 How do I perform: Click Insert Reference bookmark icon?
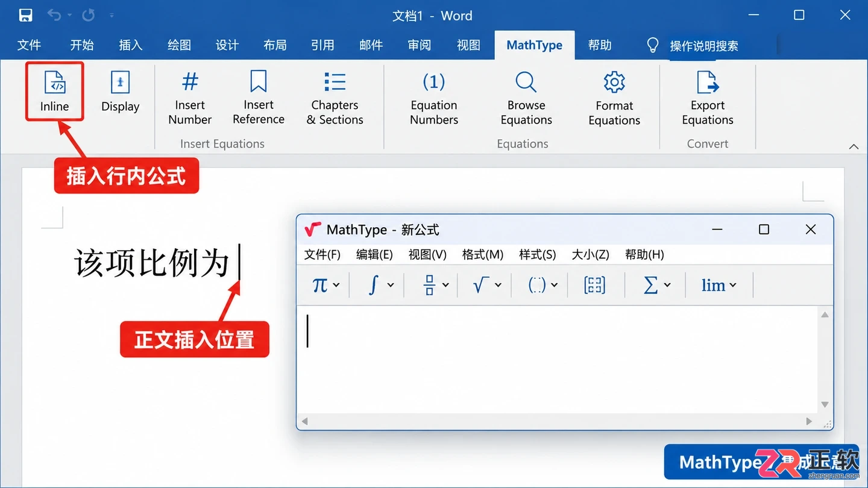259,81
